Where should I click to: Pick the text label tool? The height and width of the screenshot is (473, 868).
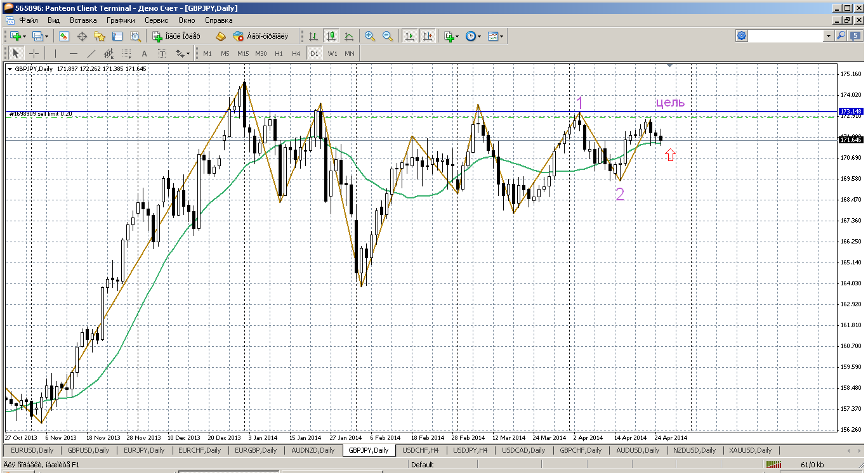pos(145,54)
